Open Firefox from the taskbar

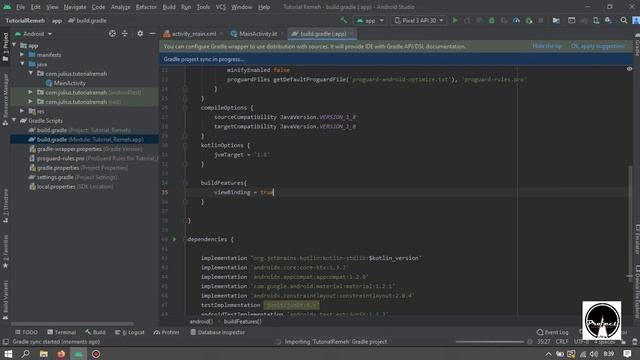tap(61, 354)
